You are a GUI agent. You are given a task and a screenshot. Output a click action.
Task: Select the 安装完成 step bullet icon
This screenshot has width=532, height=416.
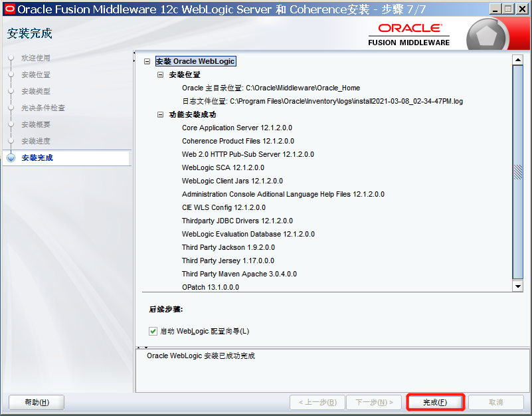11,158
